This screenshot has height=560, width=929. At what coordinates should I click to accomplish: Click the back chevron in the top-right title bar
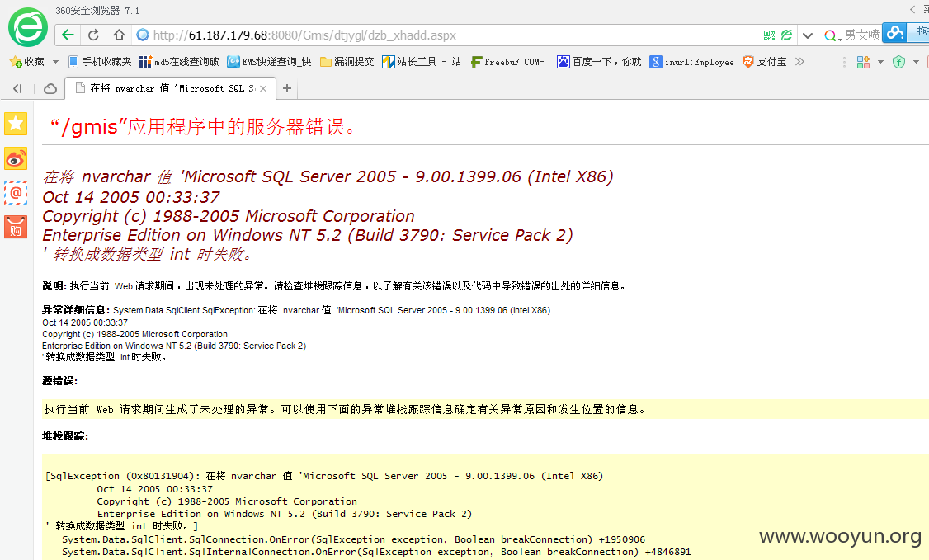coord(912,9)
